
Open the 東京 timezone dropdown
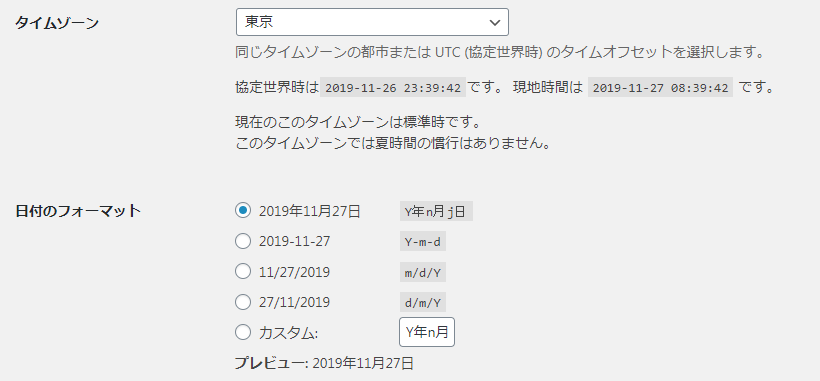pyautogui.click(x=372, y=22)
